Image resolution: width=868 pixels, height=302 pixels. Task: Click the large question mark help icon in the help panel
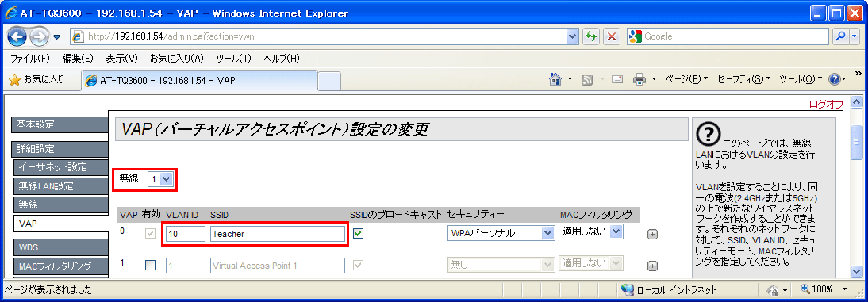click(x=708, y=134)
